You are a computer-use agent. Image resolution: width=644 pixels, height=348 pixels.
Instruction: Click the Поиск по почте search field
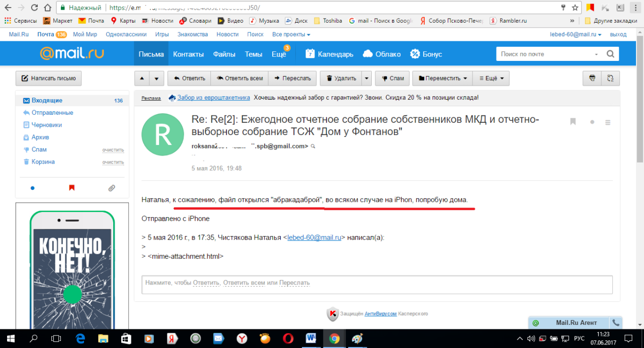click(546, 54)
